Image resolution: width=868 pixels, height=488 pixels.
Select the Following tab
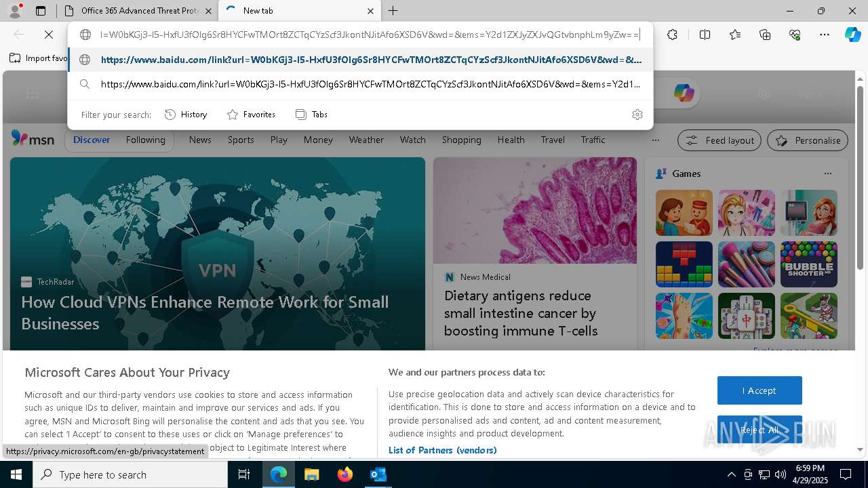[x=145, y=140]
